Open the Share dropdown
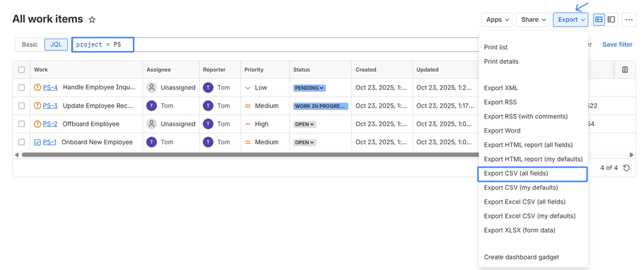The width and height of the screenshot is (644, 270). tap(534, 20)
